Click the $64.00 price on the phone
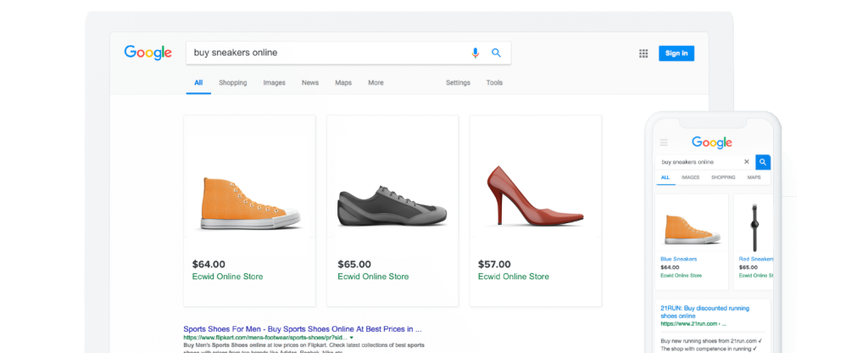Screen dimensions: 868x353 (669, 267)
